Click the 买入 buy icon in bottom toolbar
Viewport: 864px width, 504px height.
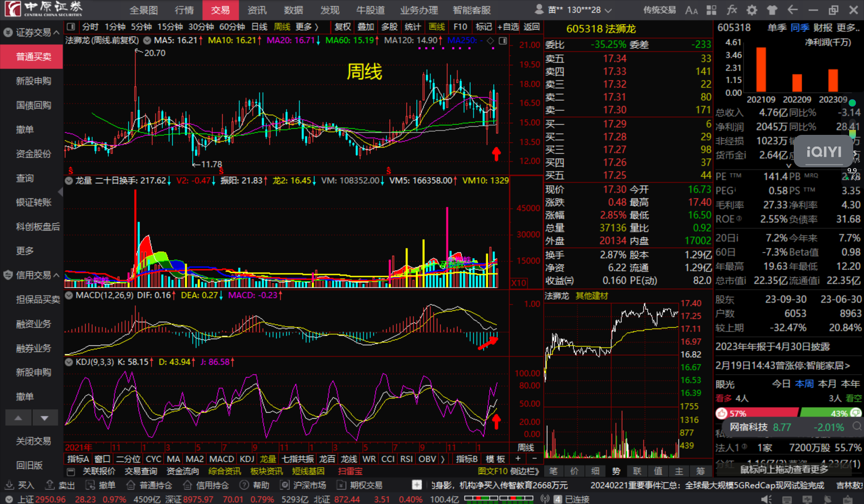point(9,485)
